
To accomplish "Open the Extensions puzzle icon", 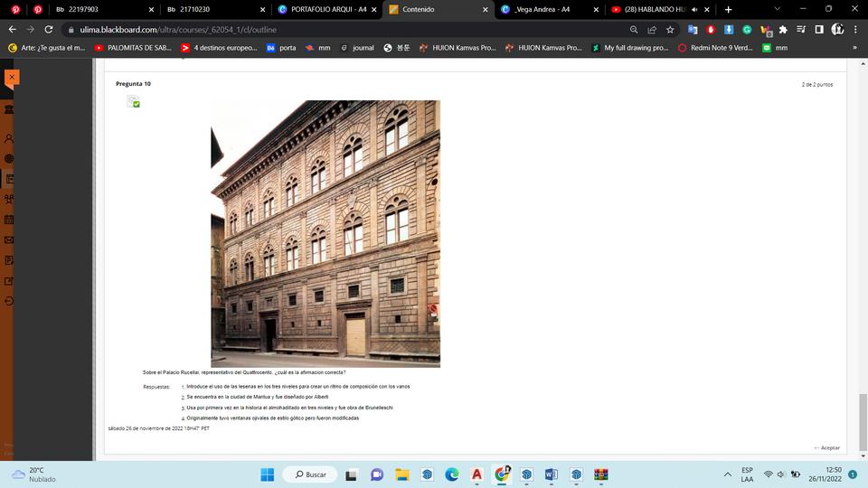I will (783, 29).
